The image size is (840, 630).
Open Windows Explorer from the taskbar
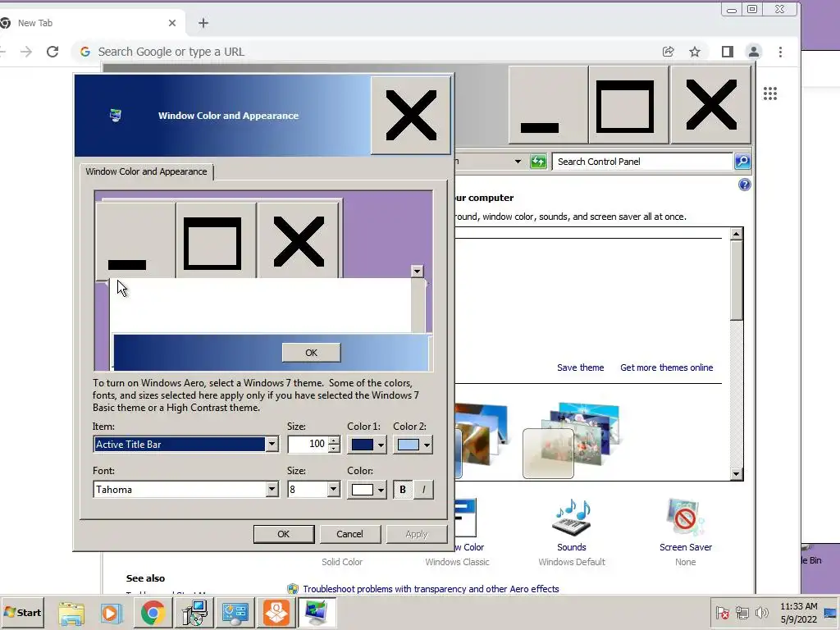tap(71, 613)
